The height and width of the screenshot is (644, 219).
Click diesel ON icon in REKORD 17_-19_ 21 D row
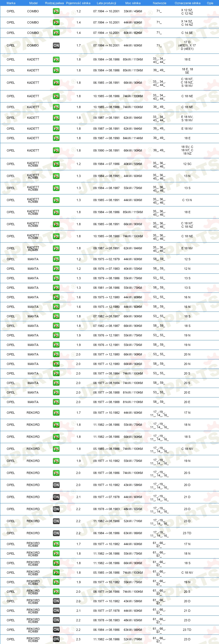click(56, 497)
